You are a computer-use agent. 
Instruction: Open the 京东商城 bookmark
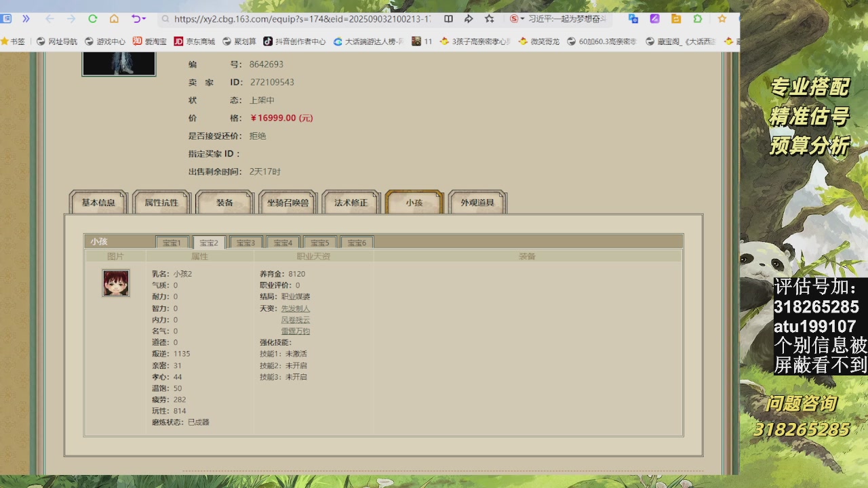(x=195, y=41)
